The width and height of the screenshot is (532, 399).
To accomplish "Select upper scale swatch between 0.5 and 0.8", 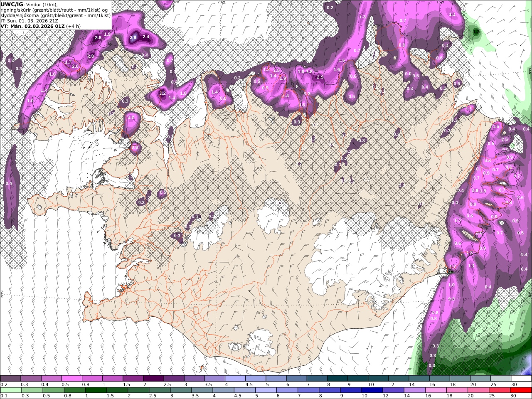I will point(71,379).
